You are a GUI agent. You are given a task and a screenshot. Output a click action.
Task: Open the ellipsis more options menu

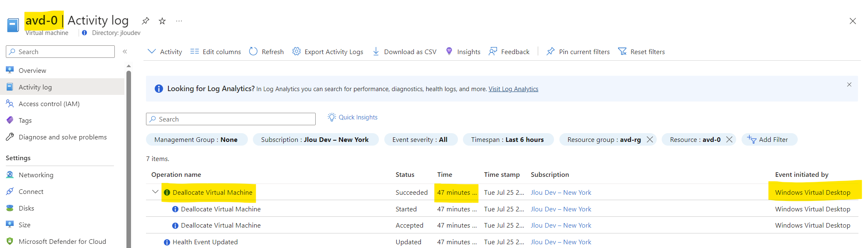(x=179, y=21)
